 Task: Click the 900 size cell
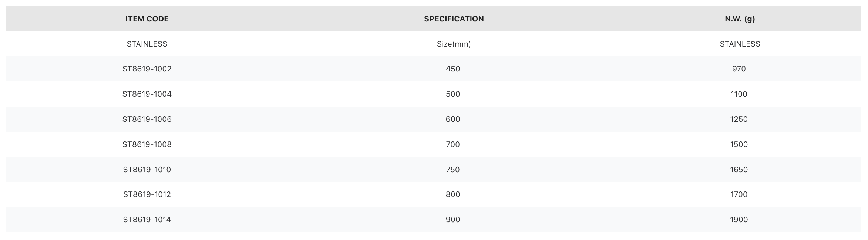(453, 220)
